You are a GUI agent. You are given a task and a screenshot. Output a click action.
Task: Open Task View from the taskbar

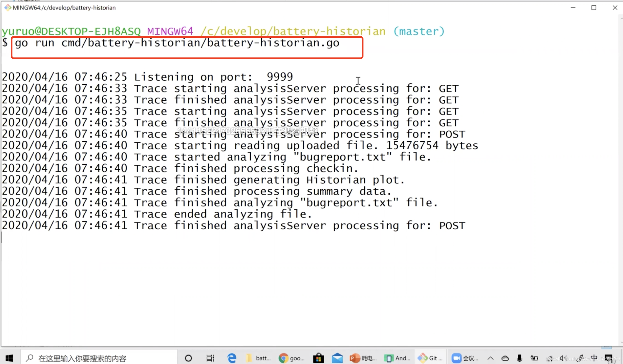[x=210, y=358]
